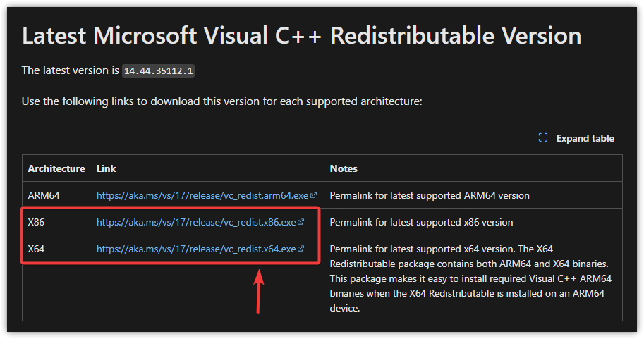Click the red arrow annotation below the links
Image resolution: width=644 pixels, height=339 pixels.
tap(260, 289)
